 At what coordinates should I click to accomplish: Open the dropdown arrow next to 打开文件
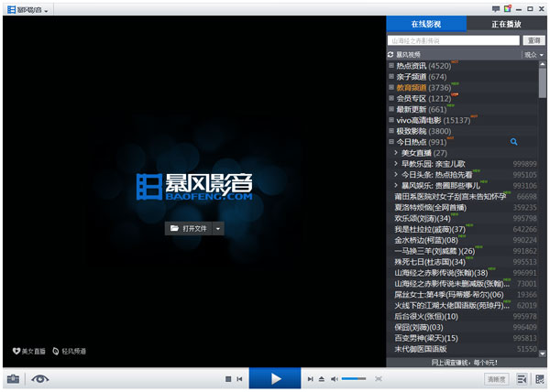tap(218, 229)
